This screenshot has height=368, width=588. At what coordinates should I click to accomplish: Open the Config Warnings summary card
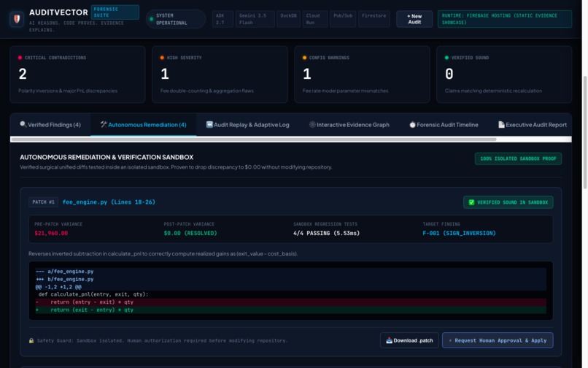362,74
